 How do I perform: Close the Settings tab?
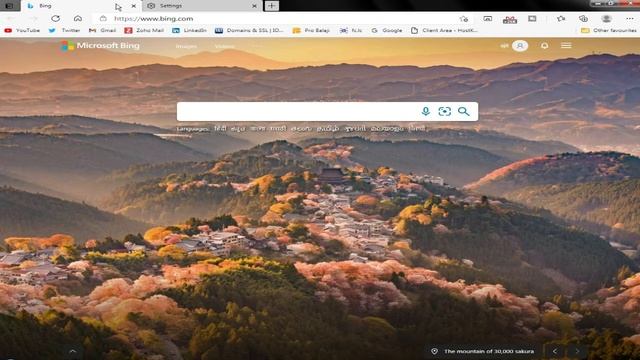(x=254, y=6)
